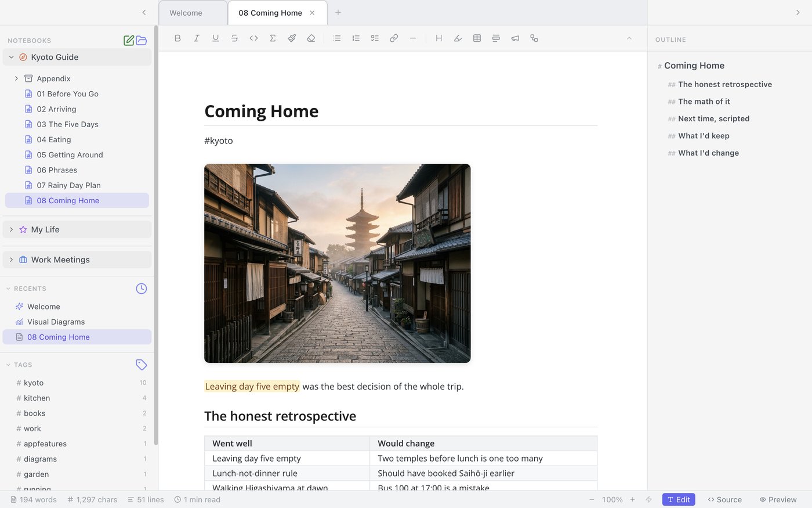Click the Kyoto street photo in the note
The height and width of the screenshot is (508, 812).
(x=338, y=263)
